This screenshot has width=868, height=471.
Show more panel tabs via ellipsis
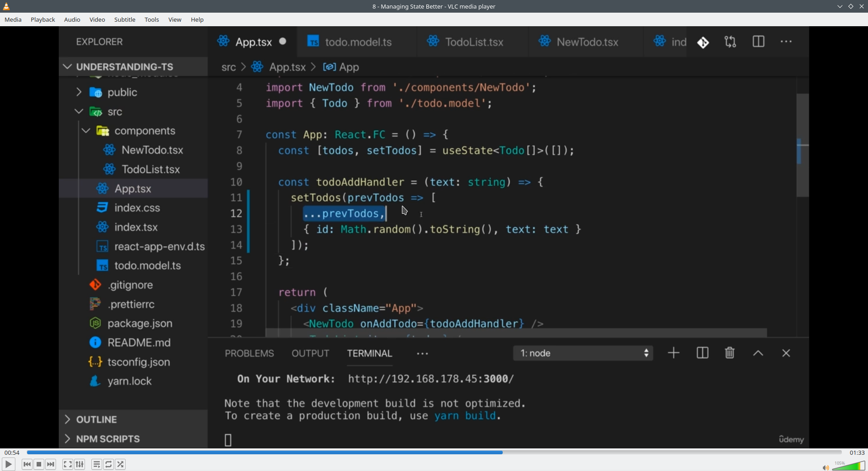click(422, 354)
